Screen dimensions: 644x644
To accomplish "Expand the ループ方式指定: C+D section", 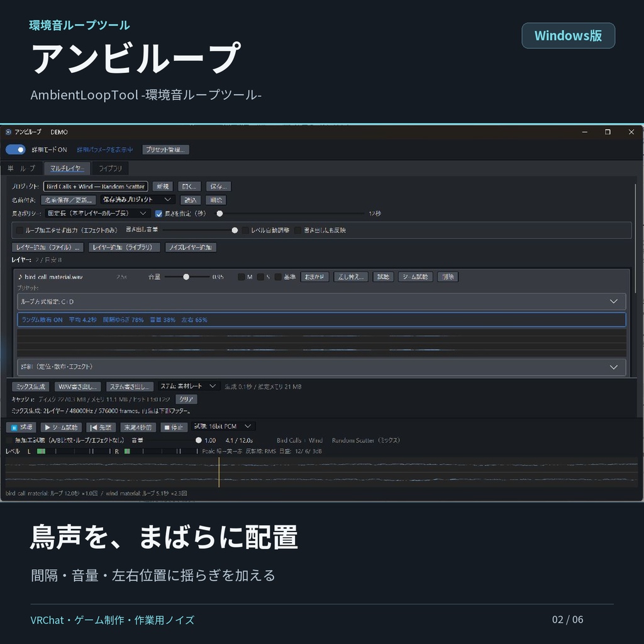I will 321,301.
